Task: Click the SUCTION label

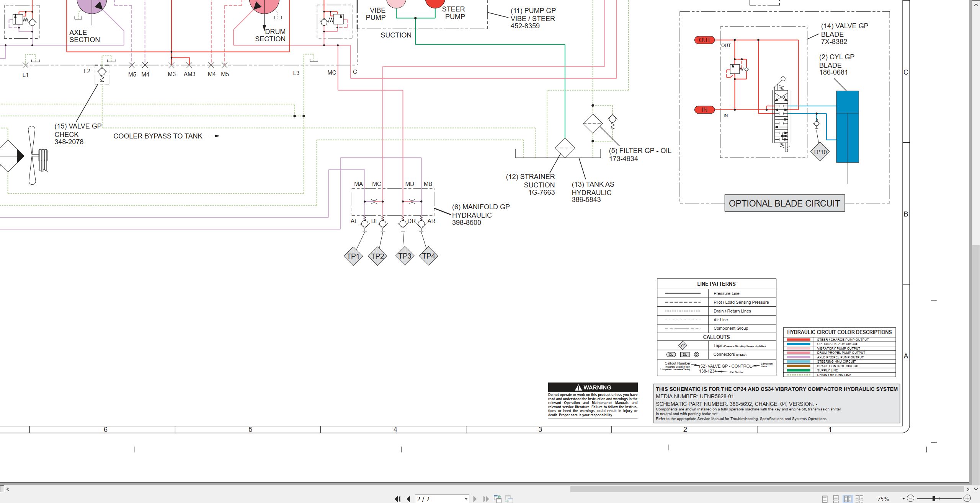Action: [396, 35]
